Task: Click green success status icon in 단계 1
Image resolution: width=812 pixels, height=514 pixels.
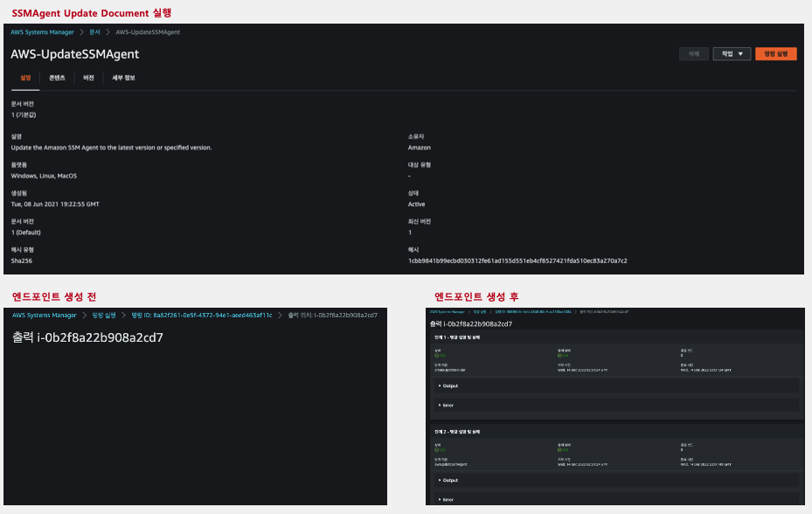Action: coord(437,356)
